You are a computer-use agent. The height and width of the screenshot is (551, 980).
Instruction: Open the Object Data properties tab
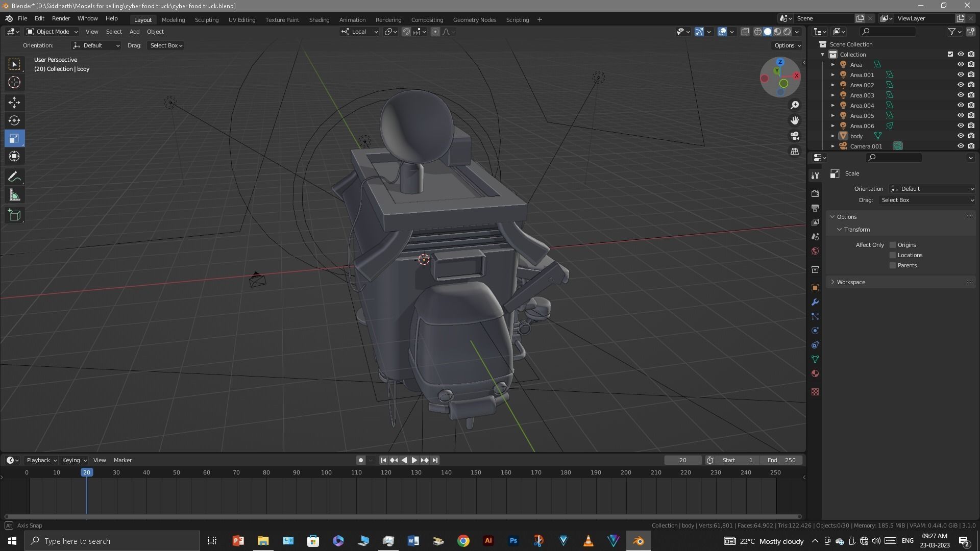[815, 359]
